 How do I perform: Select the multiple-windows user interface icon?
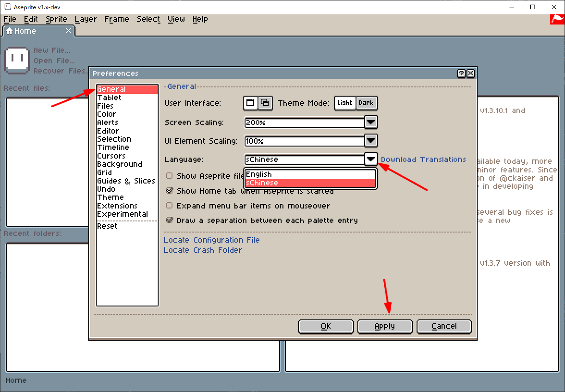point(265,103)
